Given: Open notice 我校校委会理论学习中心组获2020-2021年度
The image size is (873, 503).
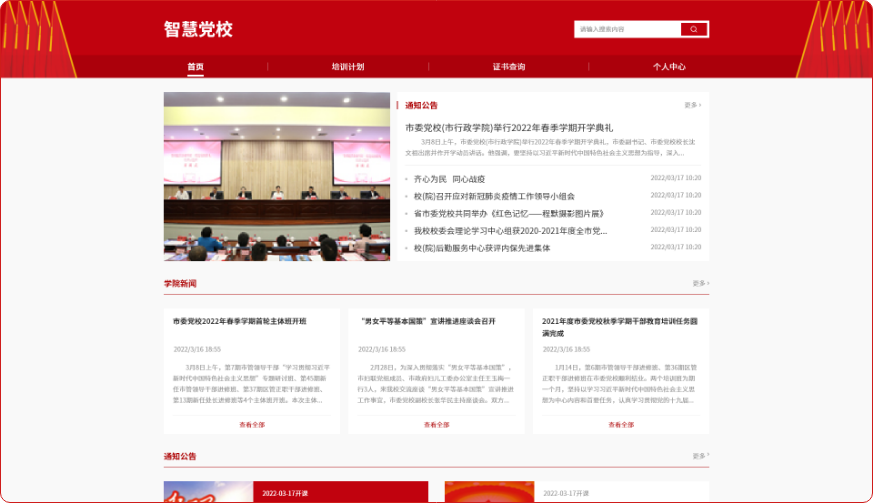Looking at the screenshot, I should pyautogui.click(x=510, y=231).
